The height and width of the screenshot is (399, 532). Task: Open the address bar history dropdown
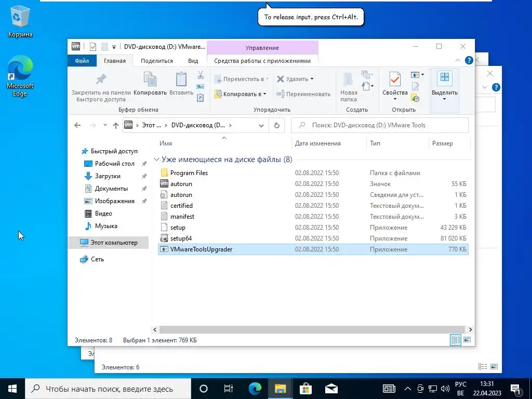pyautogui.click(x=261, y=125)
